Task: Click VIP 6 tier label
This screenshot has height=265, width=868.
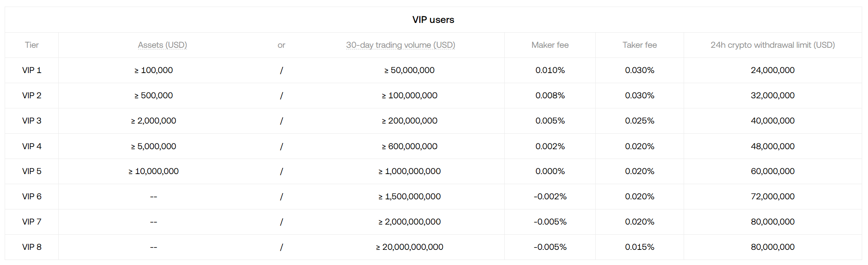Action: pos(31,197)
